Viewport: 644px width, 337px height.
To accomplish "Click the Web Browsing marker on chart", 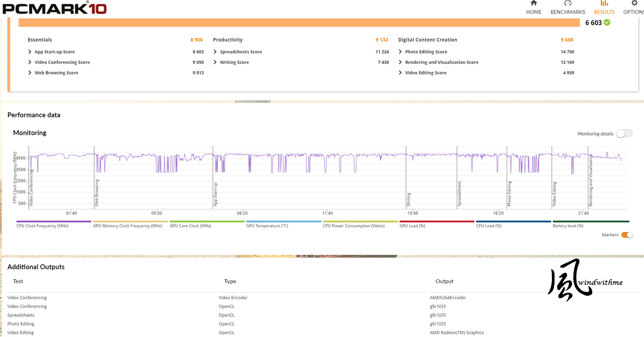I will click(x=97, y=193).
